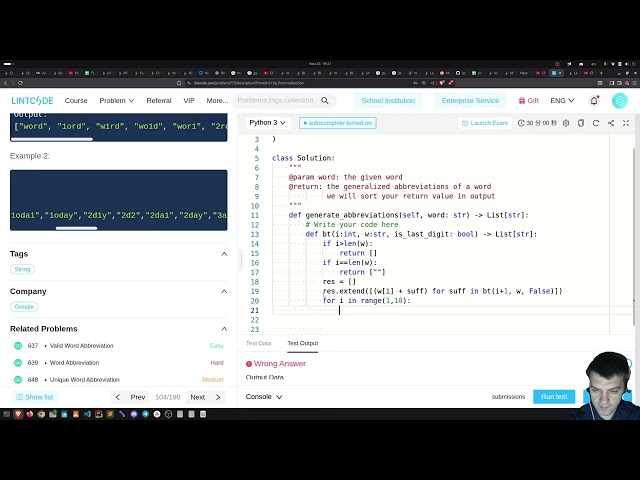The width and height of the screenshot is (640, 480).
Task: Expand the Console panel
Action: [x=264, y=396]
